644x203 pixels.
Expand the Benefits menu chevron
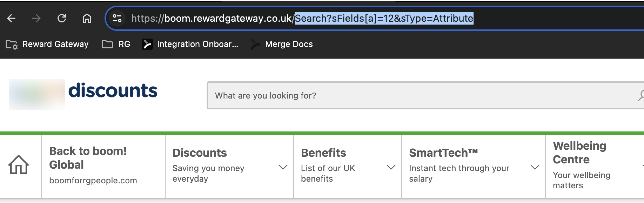(x=391, y=167)
